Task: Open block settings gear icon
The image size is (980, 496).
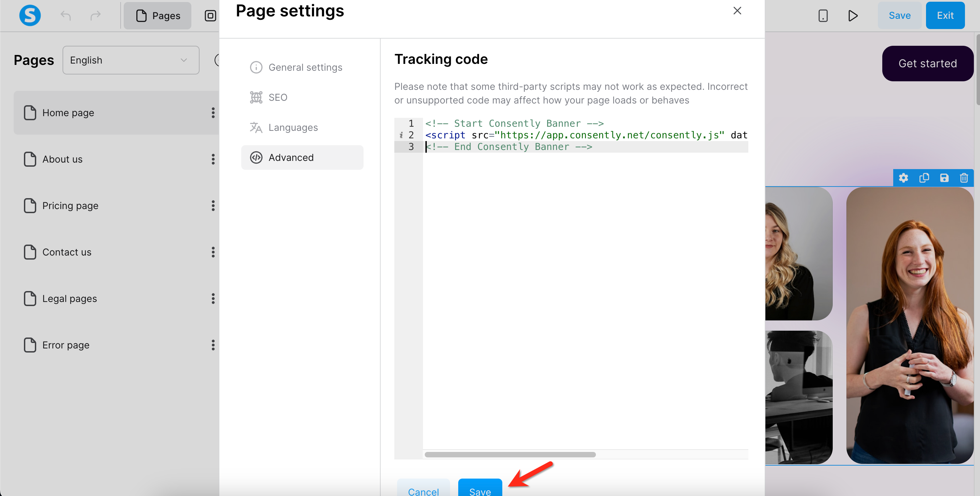Action: (903, 178)
